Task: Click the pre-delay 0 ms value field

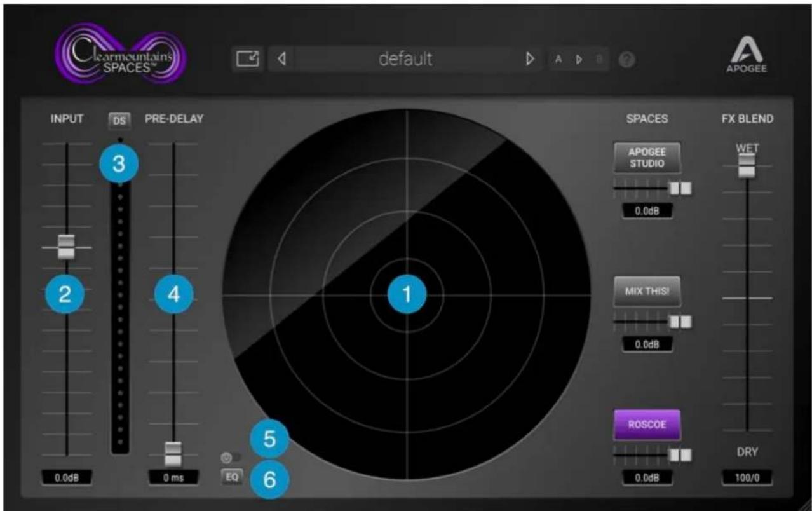Action: (173, 478)
